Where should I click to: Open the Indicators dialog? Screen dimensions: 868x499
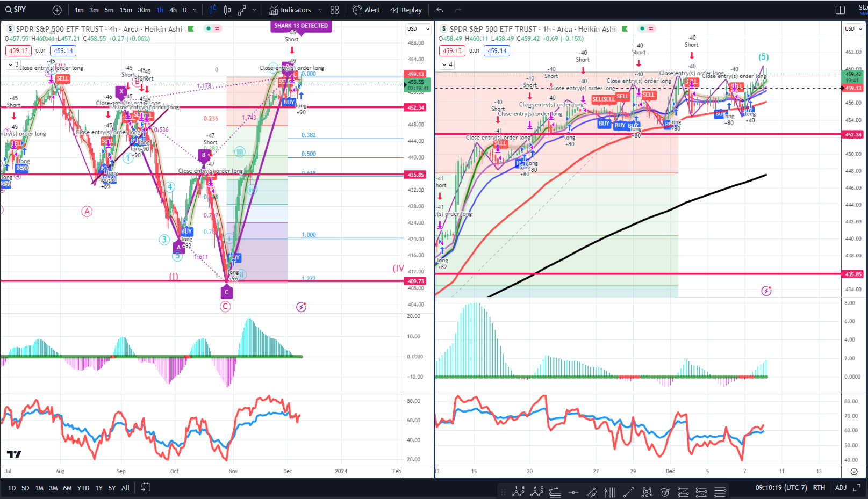290,10
